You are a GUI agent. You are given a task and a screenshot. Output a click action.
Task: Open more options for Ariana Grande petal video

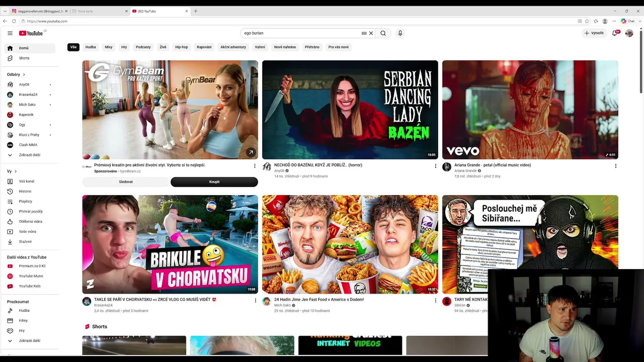[x=615, y=166]
